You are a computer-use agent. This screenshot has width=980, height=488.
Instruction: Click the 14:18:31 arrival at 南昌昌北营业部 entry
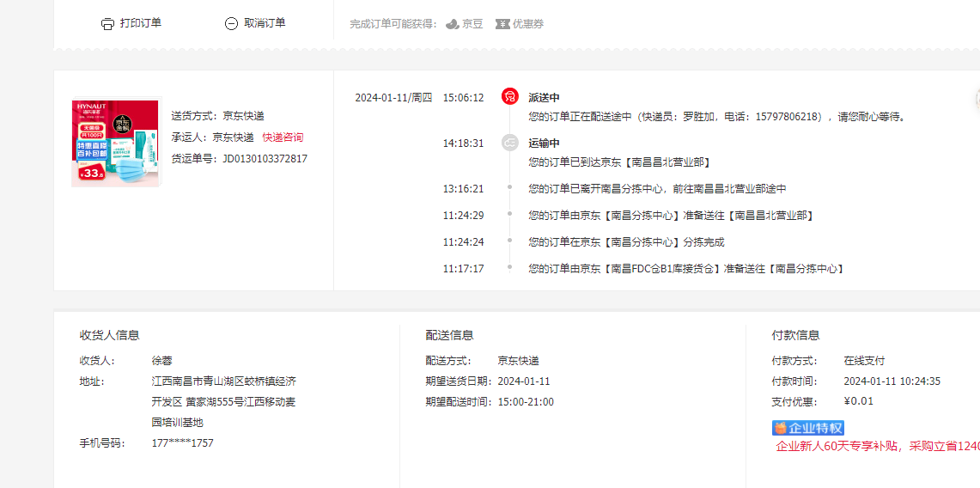(x=619, y=162)
